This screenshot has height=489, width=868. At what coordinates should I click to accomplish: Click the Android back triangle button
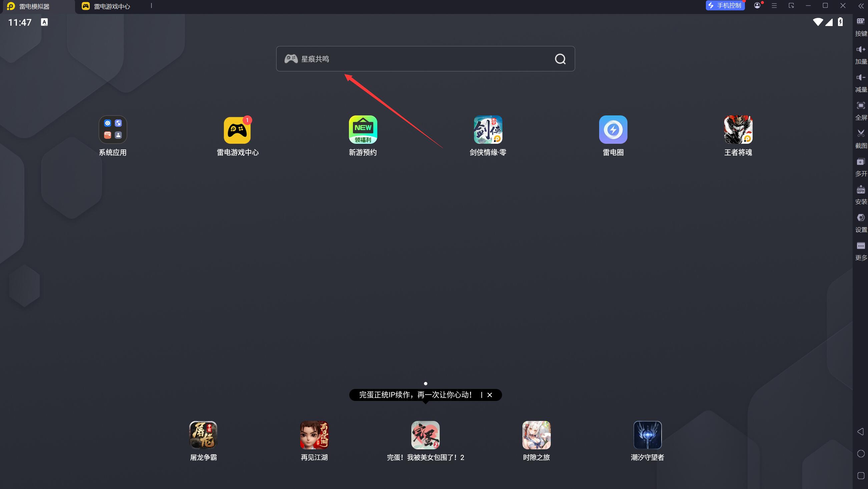[860, 432]
